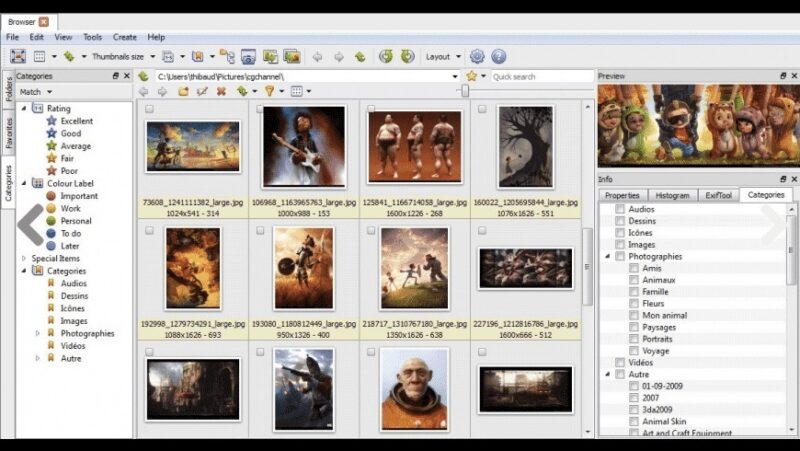Click the yellow star favorites icon
The height and width of the screenshot is (451, 800).
tap(471, 77)
